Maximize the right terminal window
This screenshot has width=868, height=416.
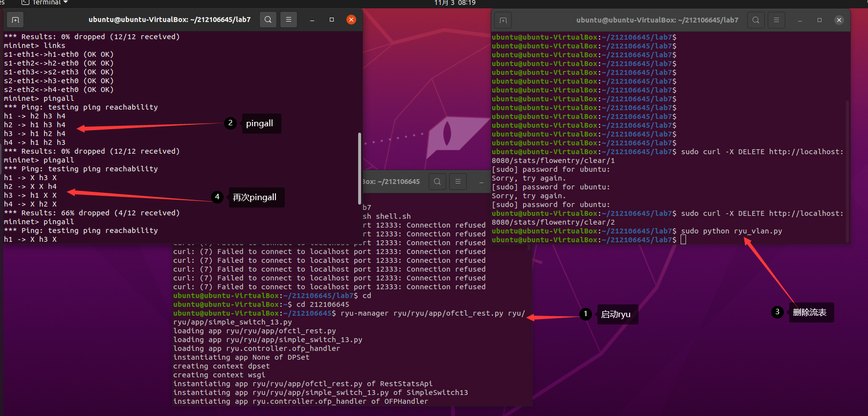[820, 20]
